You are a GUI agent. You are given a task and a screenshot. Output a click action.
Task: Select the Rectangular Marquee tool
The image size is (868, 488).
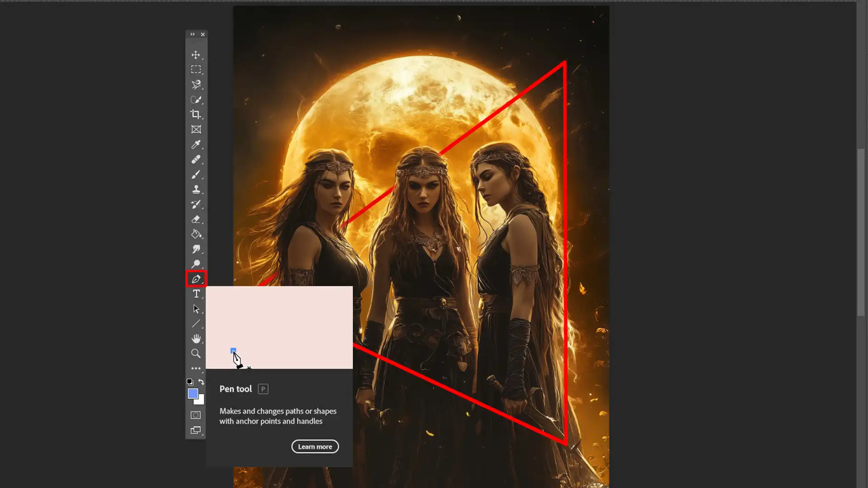(x=196, y=70)
